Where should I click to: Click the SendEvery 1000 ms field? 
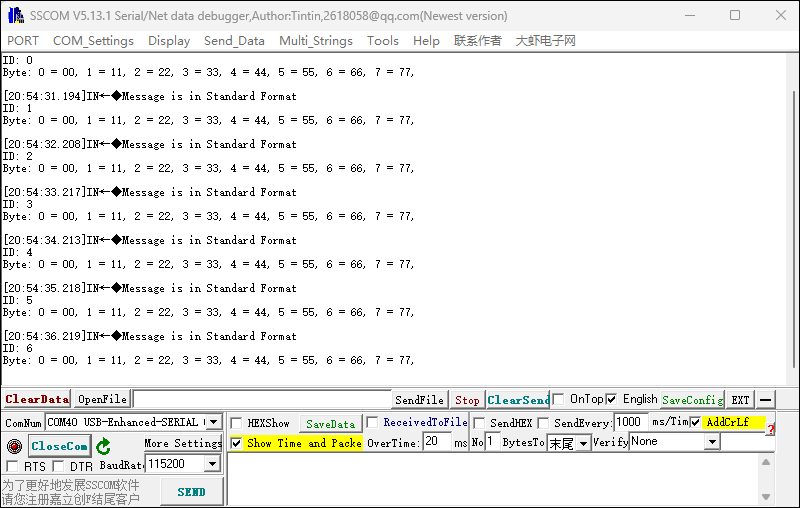(631, 422)
